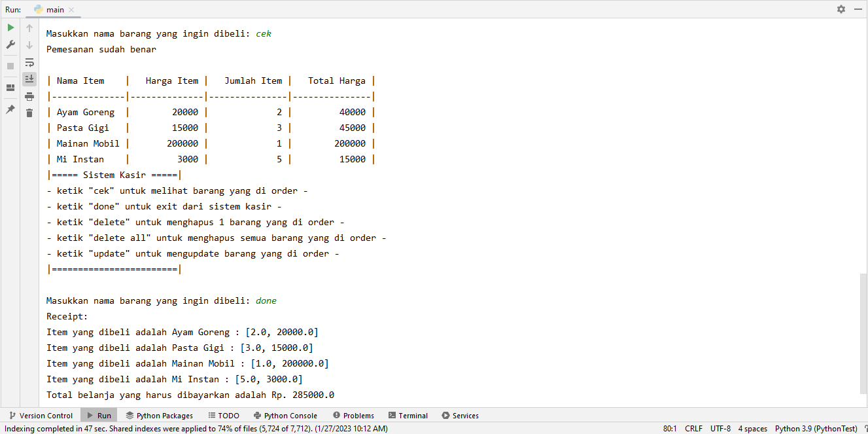Restore layout using the layout icon
Screen dimensions: 868x434
point(10,88)
